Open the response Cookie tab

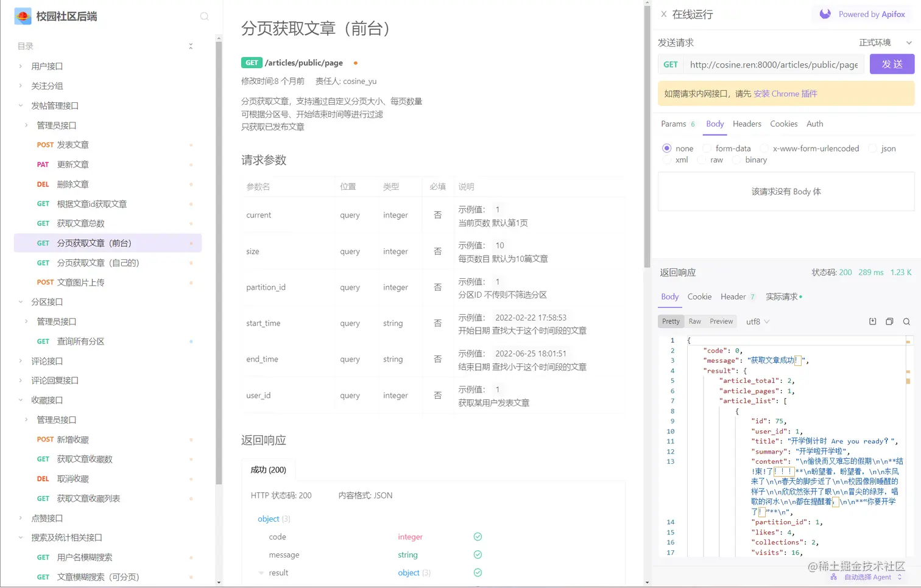coord(699,296)
